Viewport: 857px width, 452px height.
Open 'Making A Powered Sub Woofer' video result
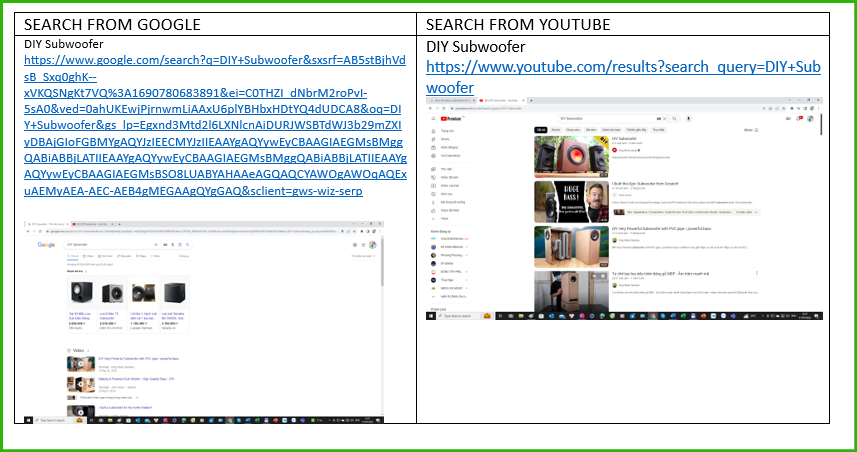(x=138, y=379)
